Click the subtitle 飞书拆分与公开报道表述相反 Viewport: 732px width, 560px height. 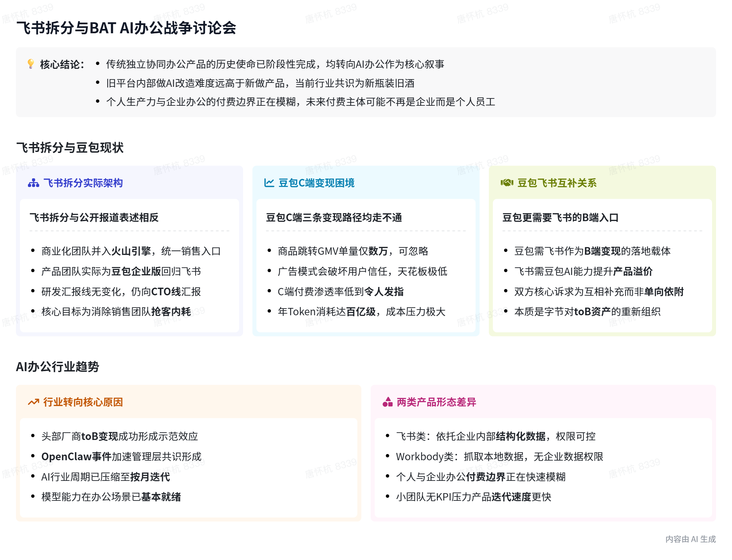tap(94, 218)
